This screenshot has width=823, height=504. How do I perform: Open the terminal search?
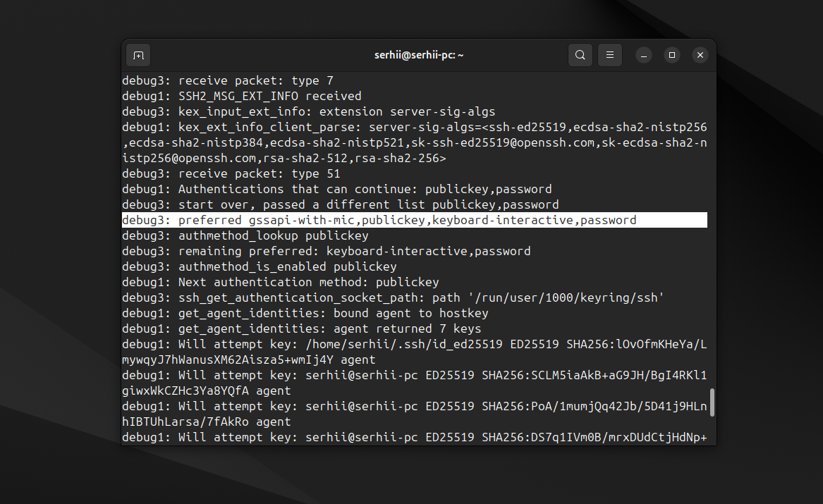580,55
